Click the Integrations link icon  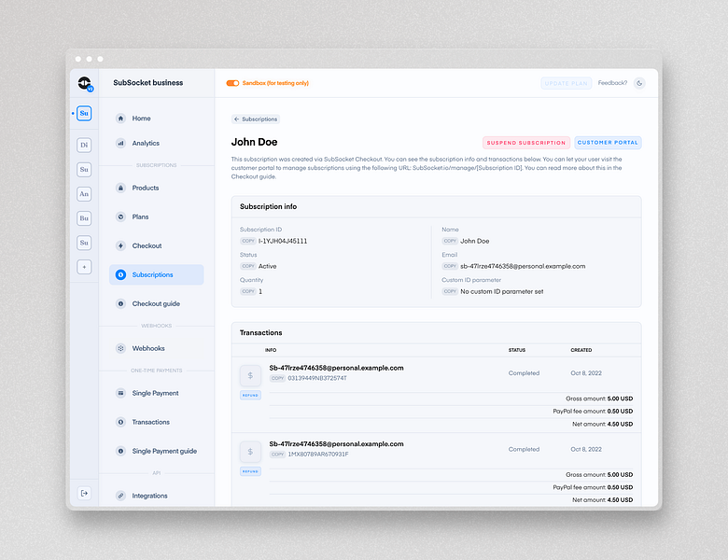(120, 496)
